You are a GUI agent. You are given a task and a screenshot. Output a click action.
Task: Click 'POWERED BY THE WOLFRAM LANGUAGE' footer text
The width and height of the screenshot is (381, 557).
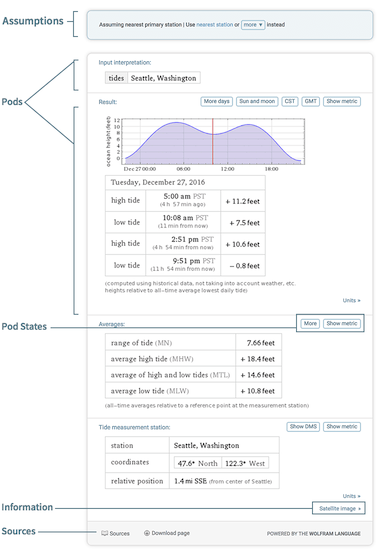pos(314,534)
